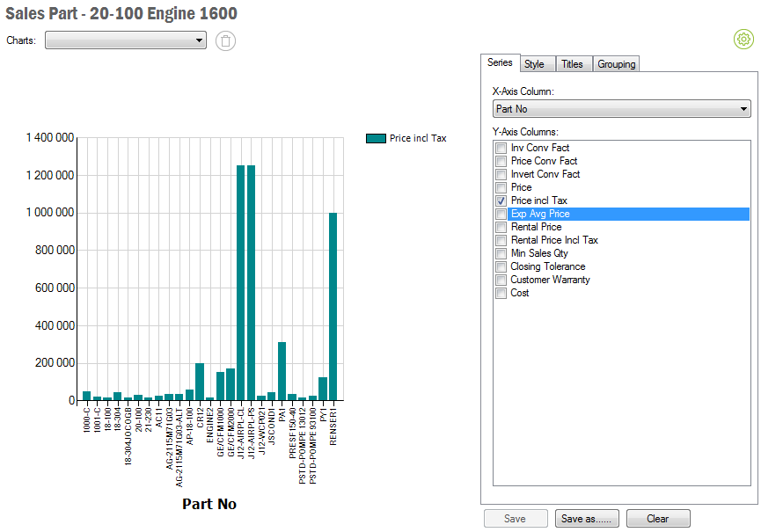Click the trash delete chart icon

(x=226, y=40)
